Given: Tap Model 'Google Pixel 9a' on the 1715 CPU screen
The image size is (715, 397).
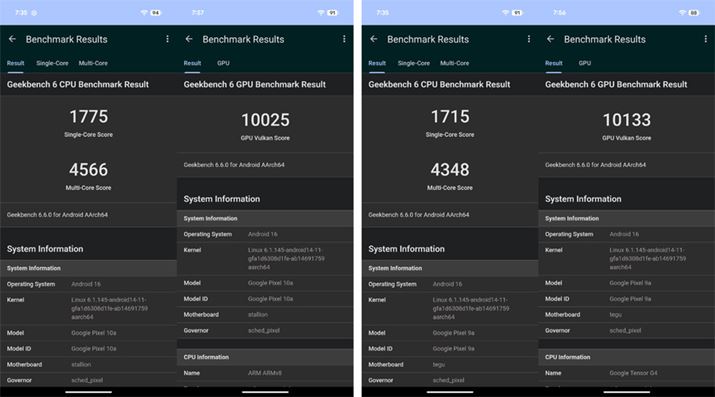Looking at the screenshot, I should [454, 333].
